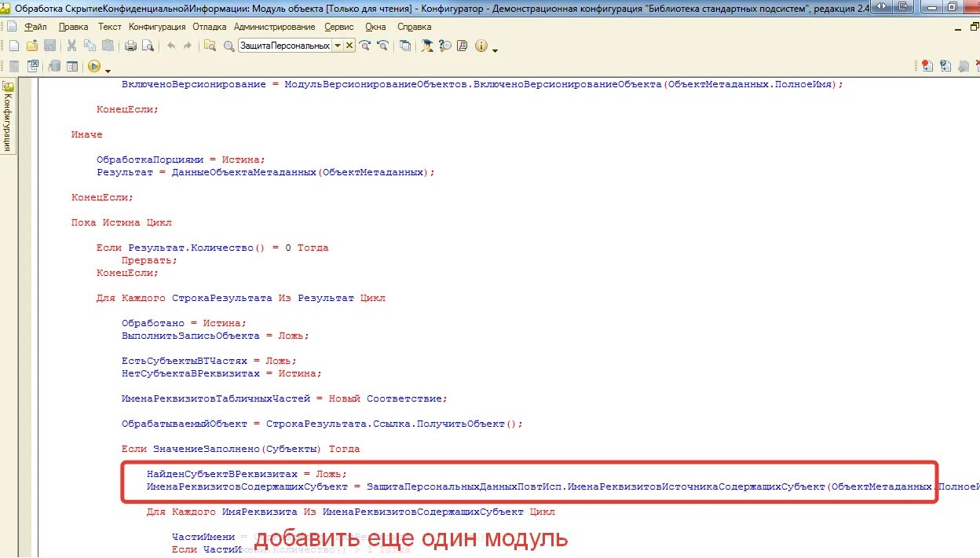Click the yellow About information icon

pyautogui.click(x=481, y=46)
